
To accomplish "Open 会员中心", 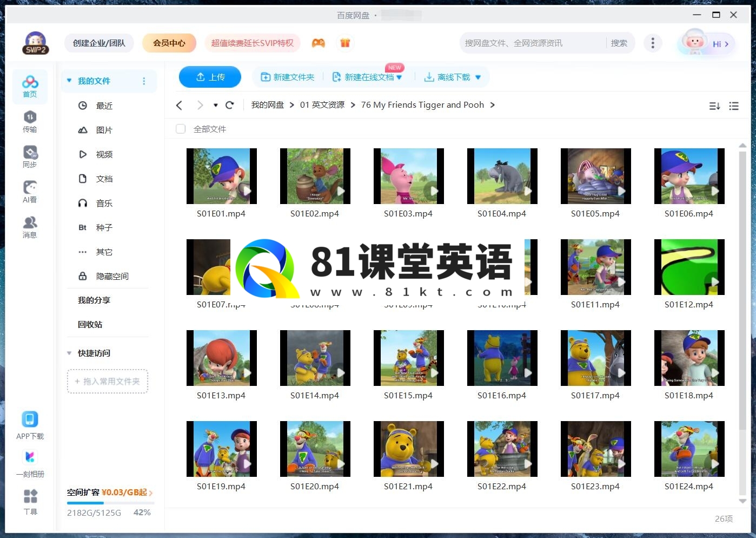I will coord(169,43).
